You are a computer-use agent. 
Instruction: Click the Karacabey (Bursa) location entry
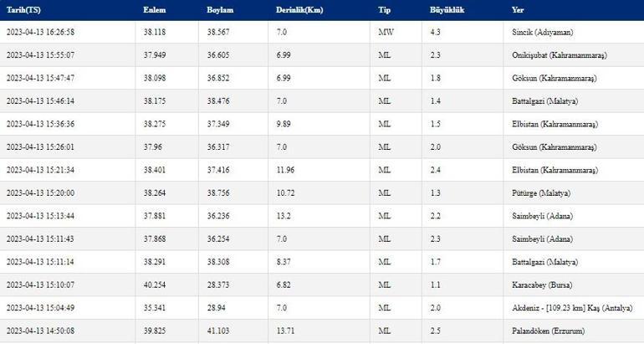pos(542,285)
